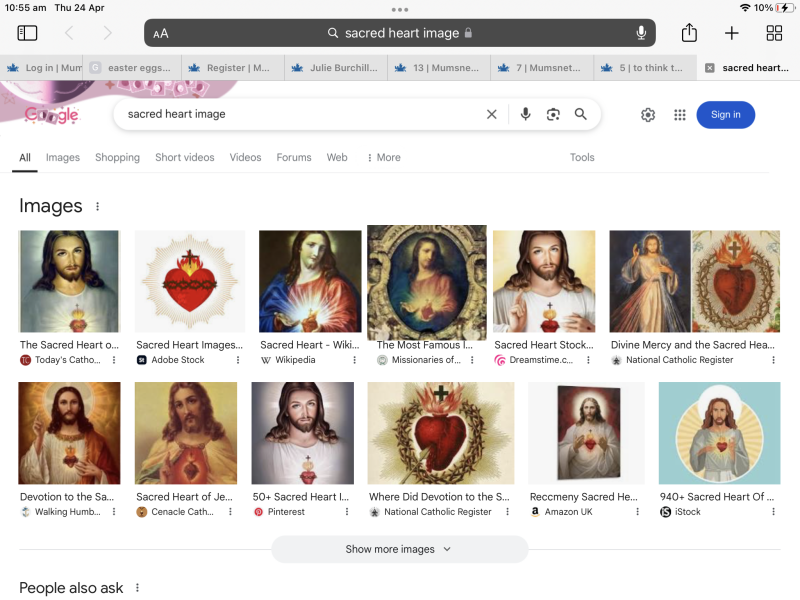Open Google Lens image search
Screen dimensions: 800x600
point(553,114)
